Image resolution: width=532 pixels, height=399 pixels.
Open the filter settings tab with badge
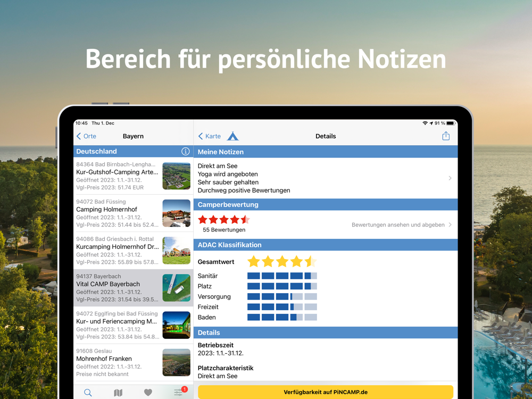coord(179,392)
